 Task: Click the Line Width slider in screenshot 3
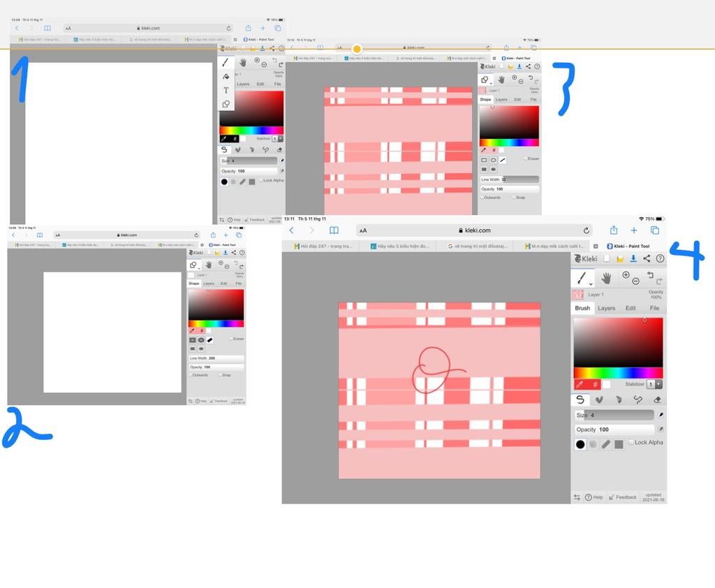(509, 179)
